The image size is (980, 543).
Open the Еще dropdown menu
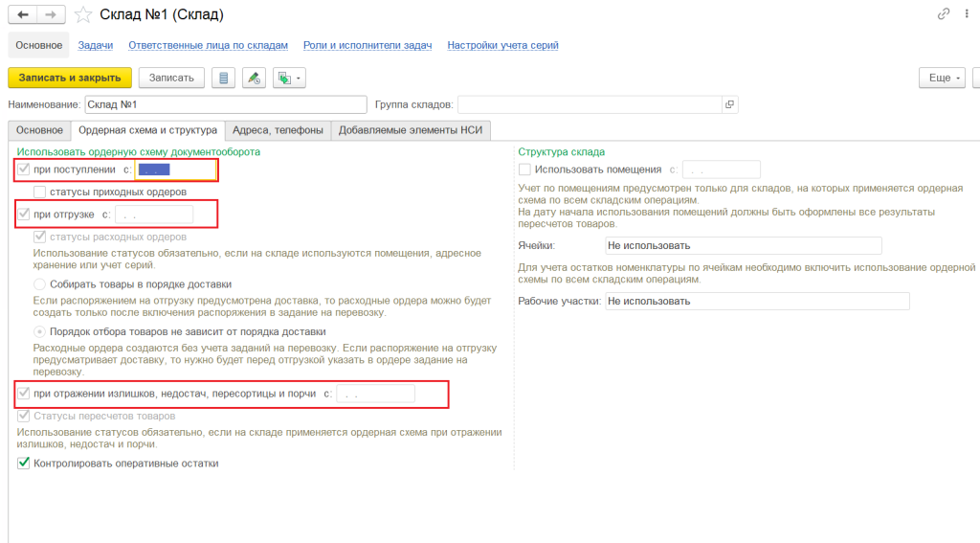point(942,79)
